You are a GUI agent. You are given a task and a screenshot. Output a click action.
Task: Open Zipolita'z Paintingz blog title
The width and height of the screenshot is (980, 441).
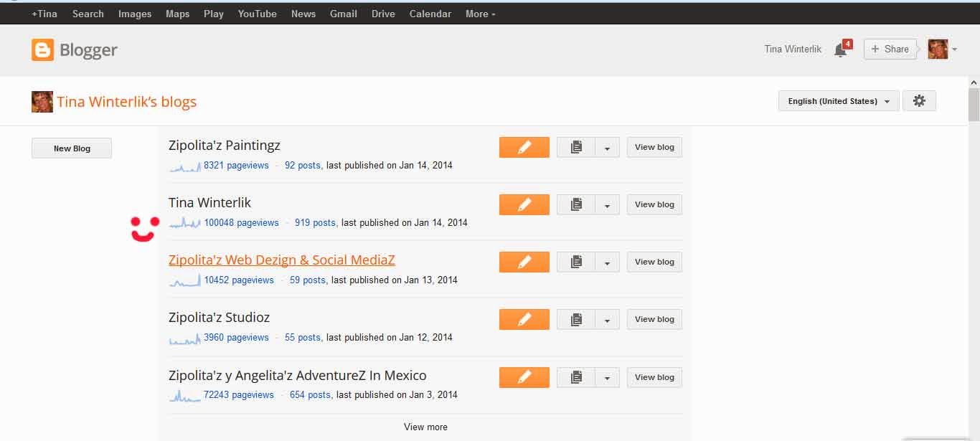pos(225,146)
